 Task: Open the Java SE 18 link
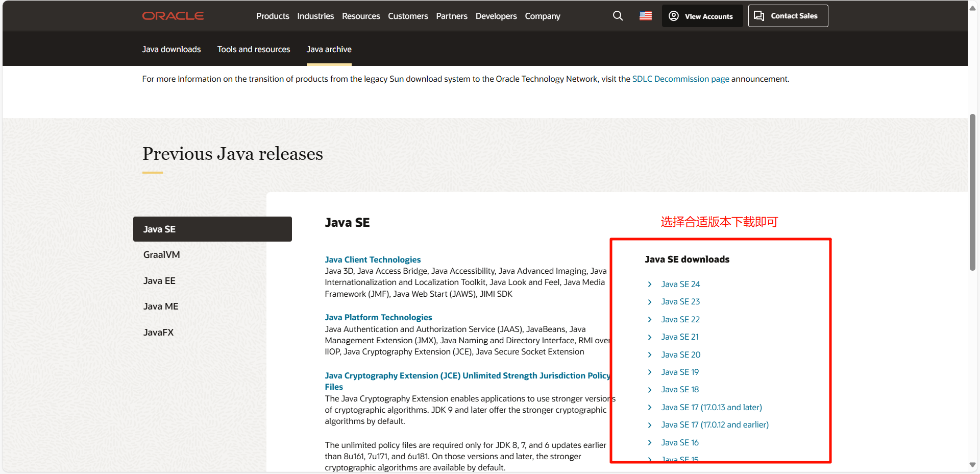point(680,389)
